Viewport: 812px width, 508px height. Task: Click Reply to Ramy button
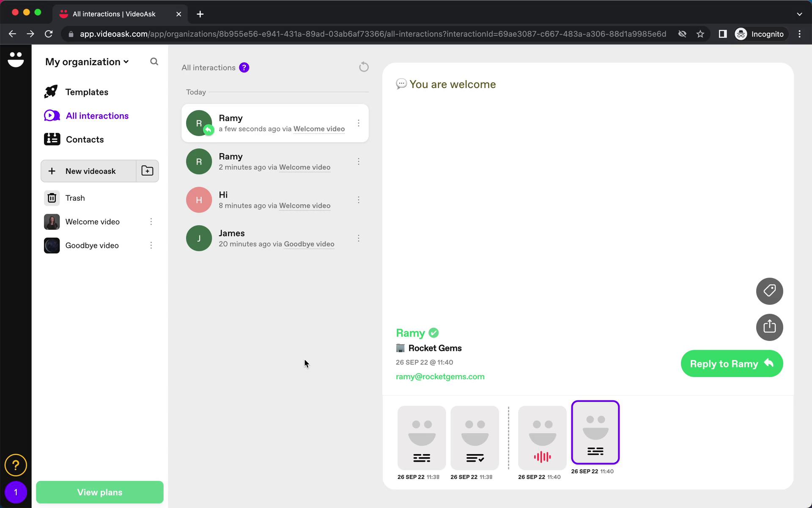(x=732, y=364)
